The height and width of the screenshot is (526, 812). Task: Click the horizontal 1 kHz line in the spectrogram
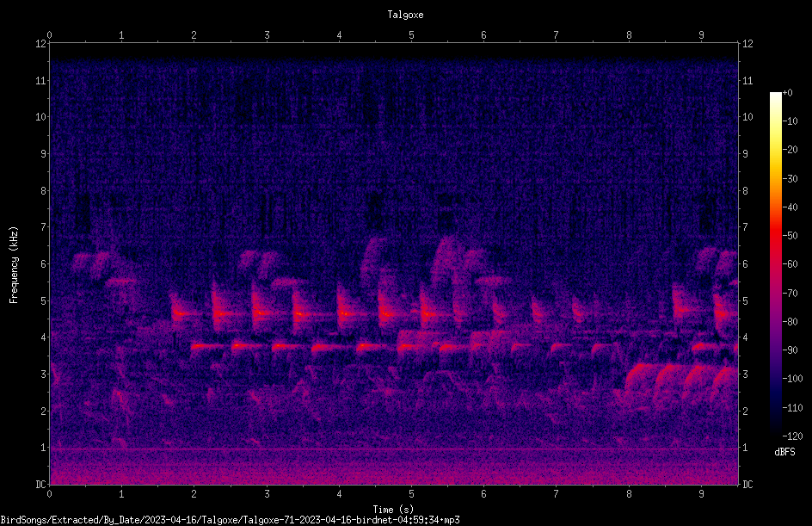coord(394,449)
